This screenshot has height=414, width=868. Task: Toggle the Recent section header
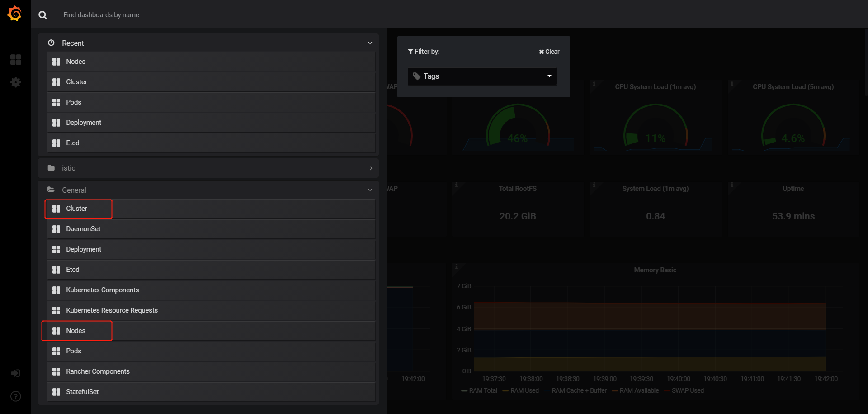[208, 43]
